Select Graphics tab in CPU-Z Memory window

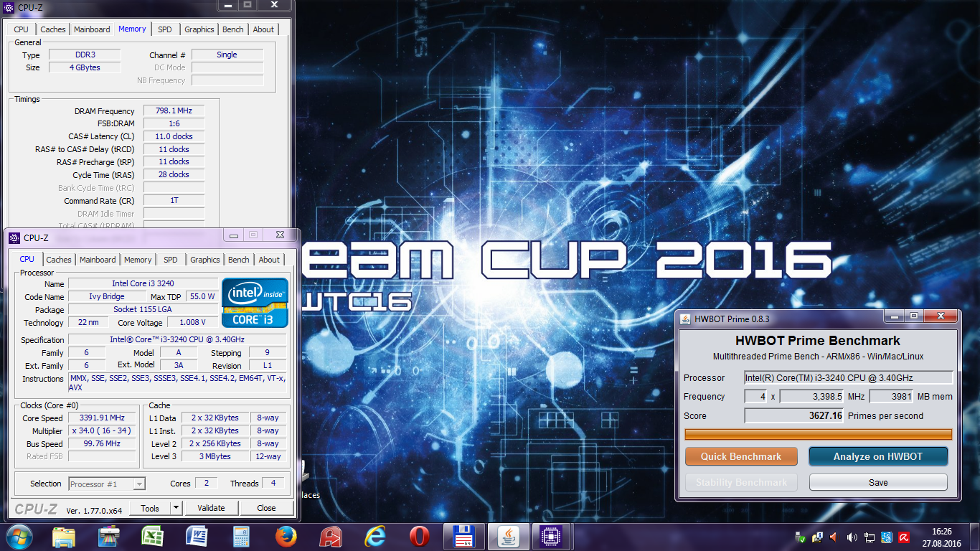[x=199, y=29]
